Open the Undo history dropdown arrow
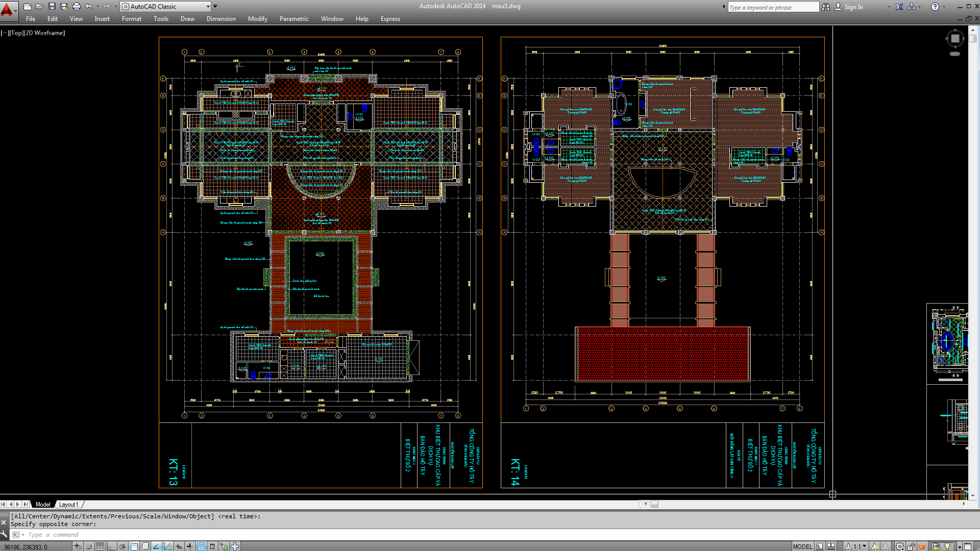 pos(97,6)
